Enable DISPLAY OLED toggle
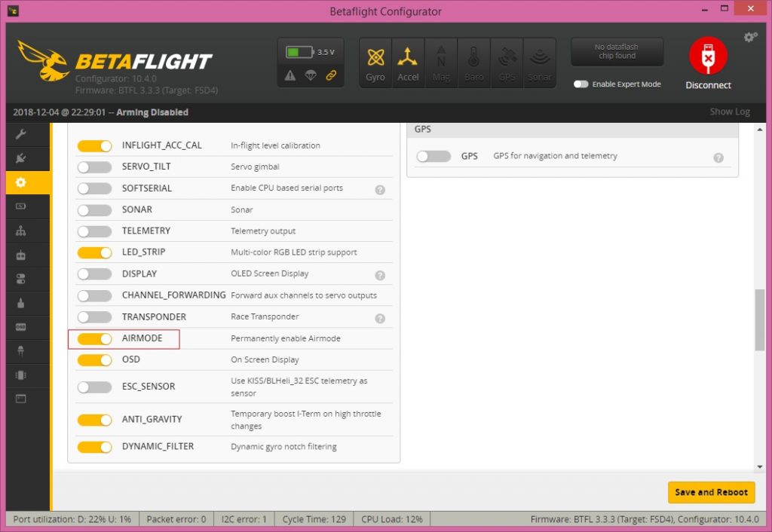 point(94,274)
